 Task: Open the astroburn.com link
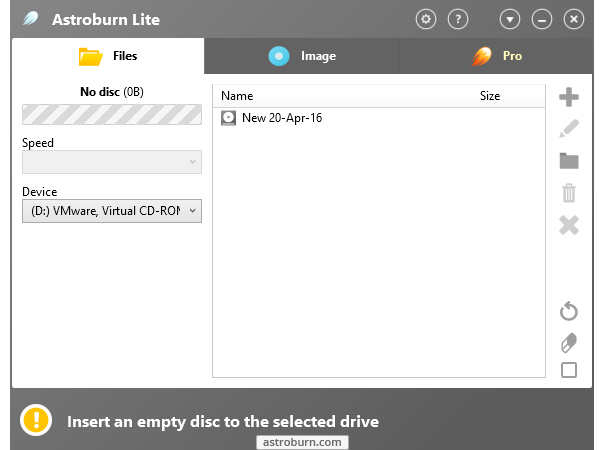coord(302,442)
